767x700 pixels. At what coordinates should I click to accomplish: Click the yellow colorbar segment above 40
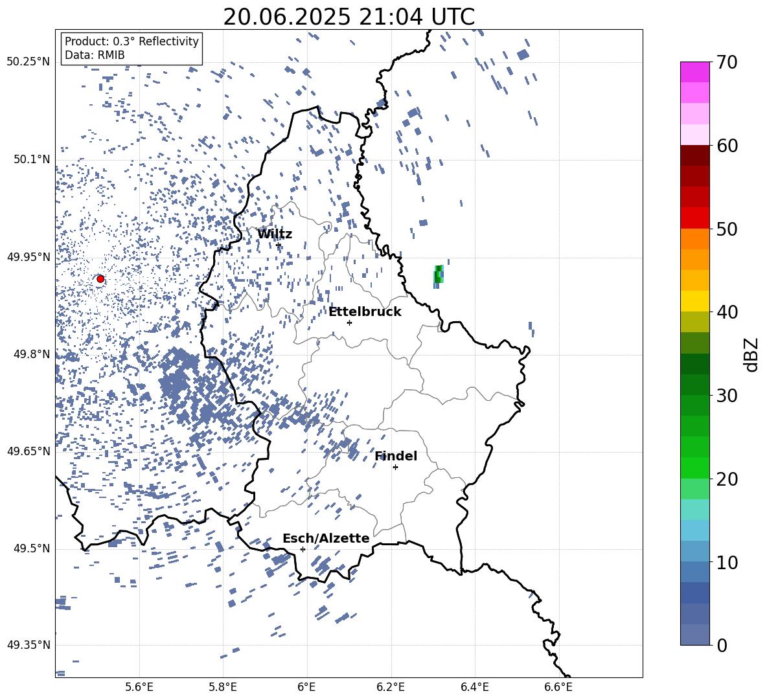pyautogui.click(x=695, y=301)
